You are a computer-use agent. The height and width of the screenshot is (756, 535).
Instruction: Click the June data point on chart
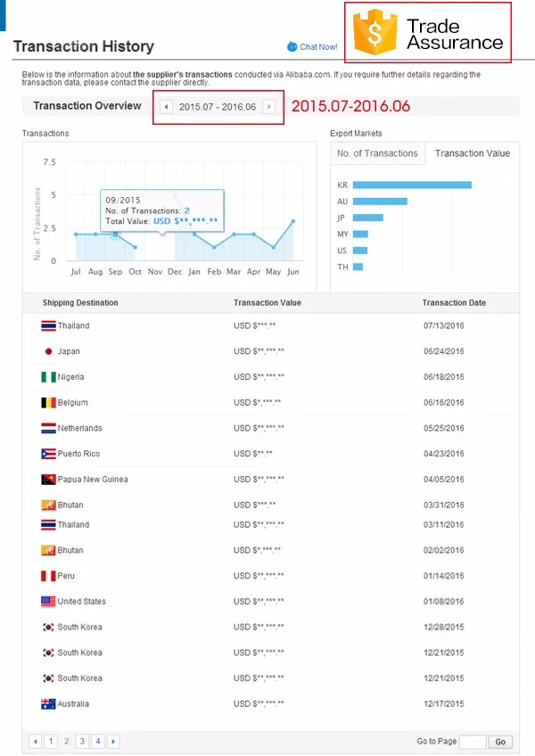293,221
